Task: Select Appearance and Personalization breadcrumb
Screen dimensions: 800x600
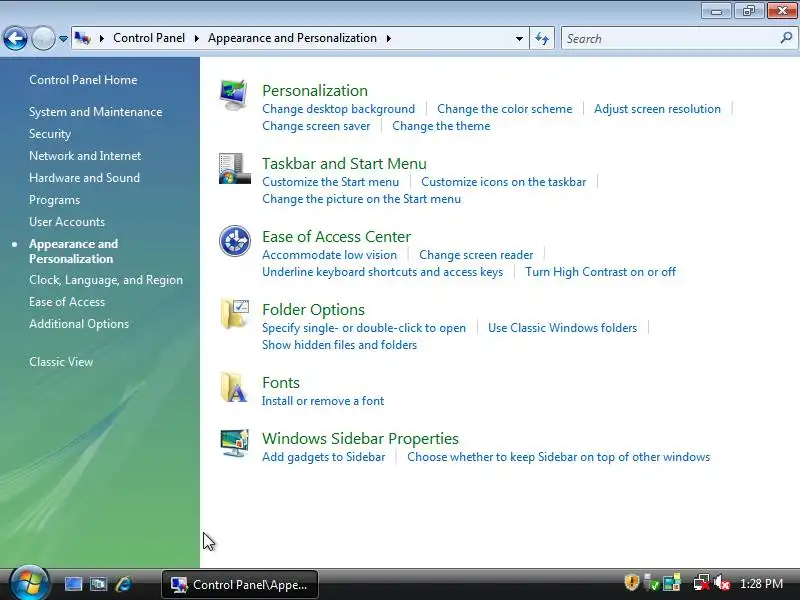Action: pos(292,38)
